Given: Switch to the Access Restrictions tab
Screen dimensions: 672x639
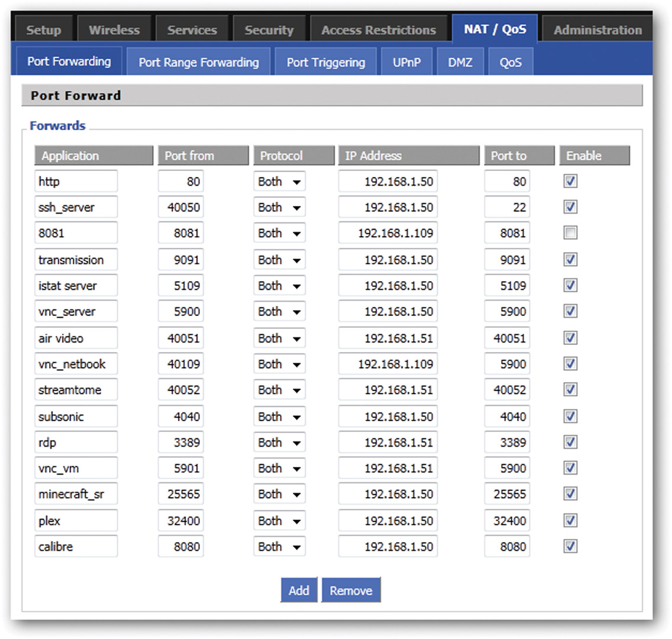Looking at the screenshot, I should (x=379, y=28).
